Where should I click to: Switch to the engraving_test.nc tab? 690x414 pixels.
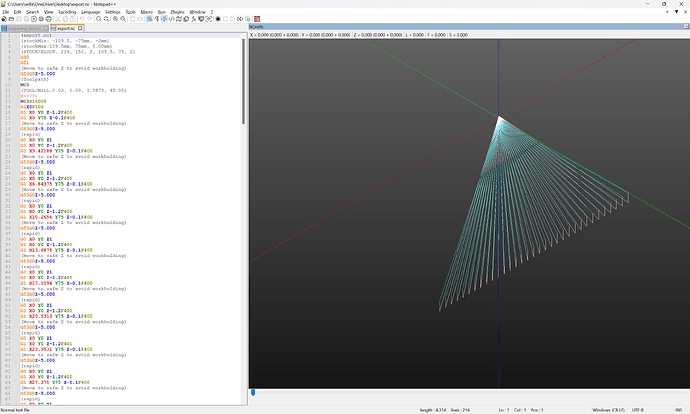[24, 28]
